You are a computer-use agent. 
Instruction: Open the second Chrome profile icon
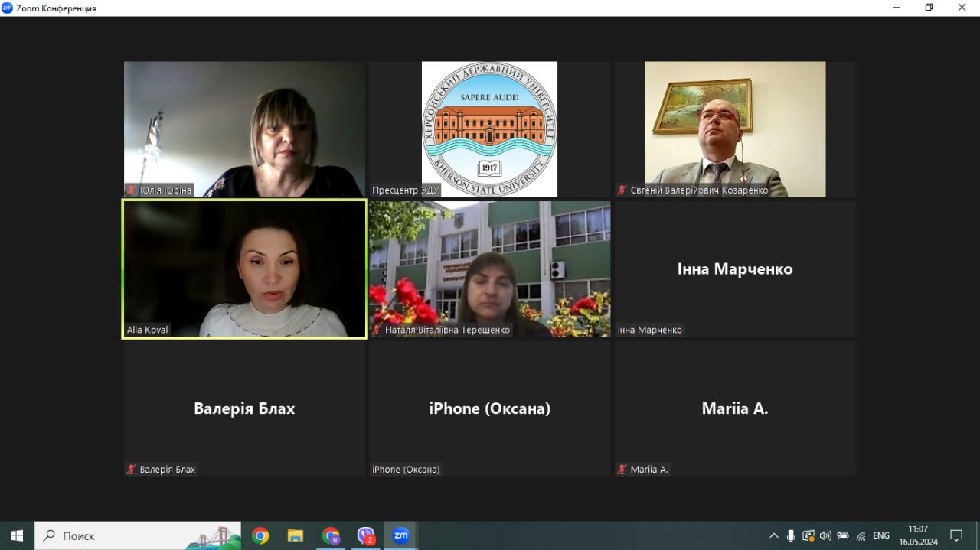[331, 535]
